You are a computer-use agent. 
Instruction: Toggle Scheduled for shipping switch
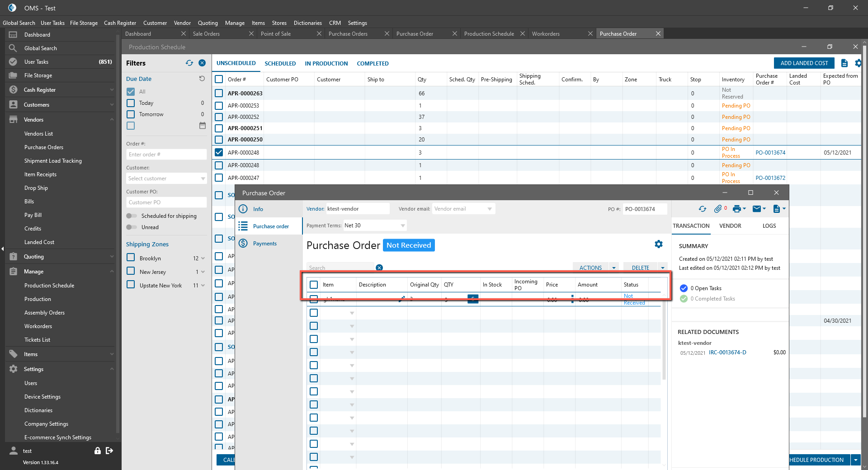pos(132,216)
